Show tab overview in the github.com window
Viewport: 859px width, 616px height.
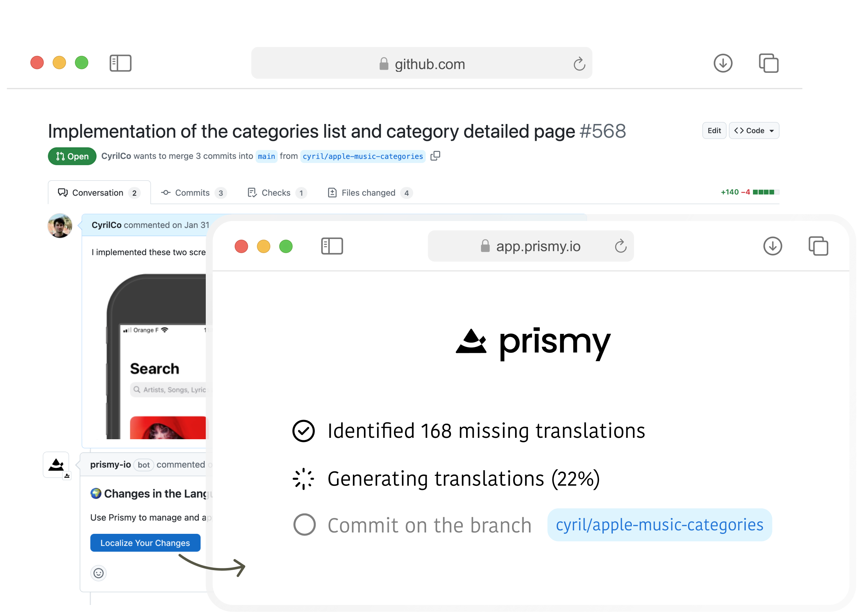[x=769, y=63]
